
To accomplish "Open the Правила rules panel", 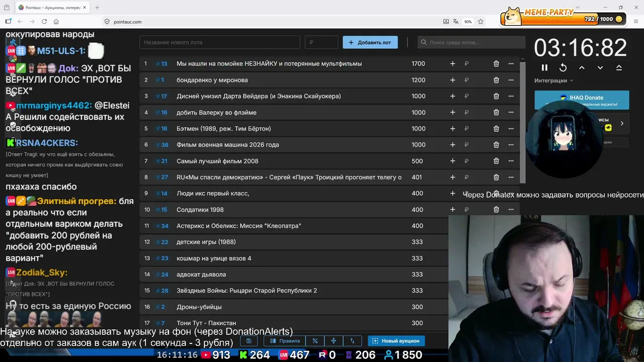I will pos(285,341).
